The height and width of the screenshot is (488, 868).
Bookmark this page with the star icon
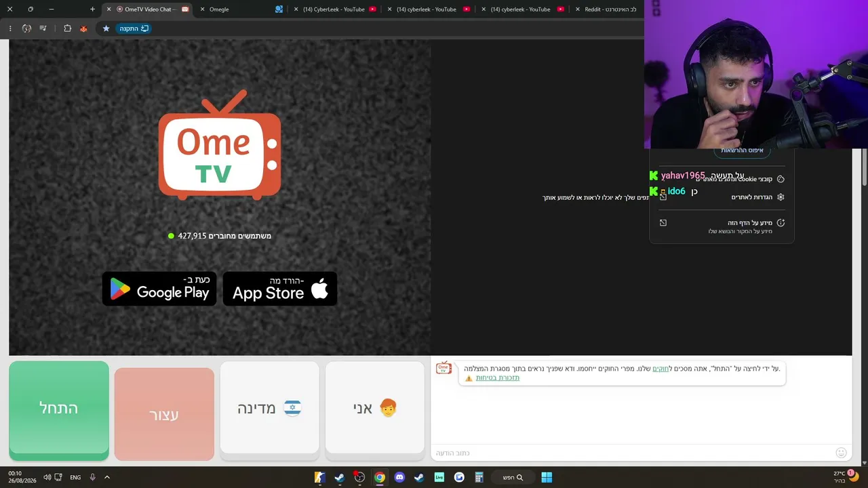[106, 28]
